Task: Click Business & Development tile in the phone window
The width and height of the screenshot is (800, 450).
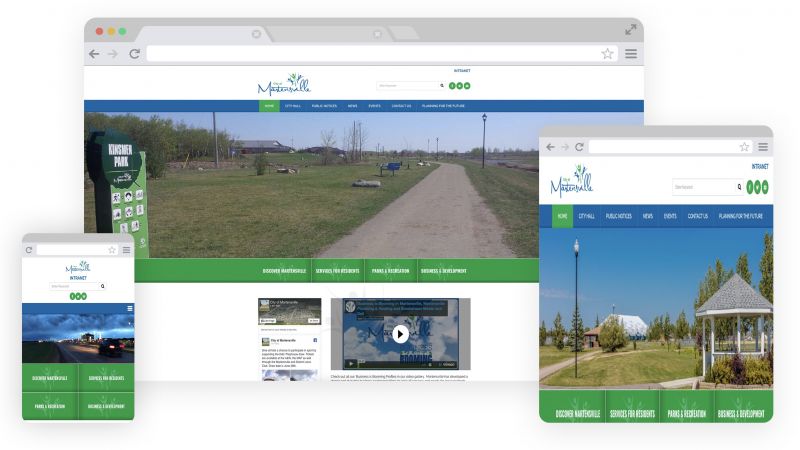Action: pos(107,406)
